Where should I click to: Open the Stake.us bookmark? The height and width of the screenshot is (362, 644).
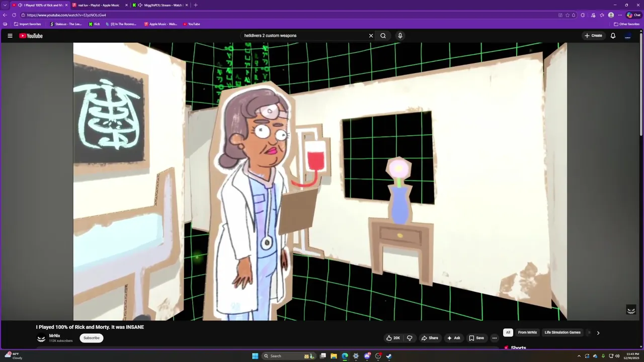coord(66,24)
